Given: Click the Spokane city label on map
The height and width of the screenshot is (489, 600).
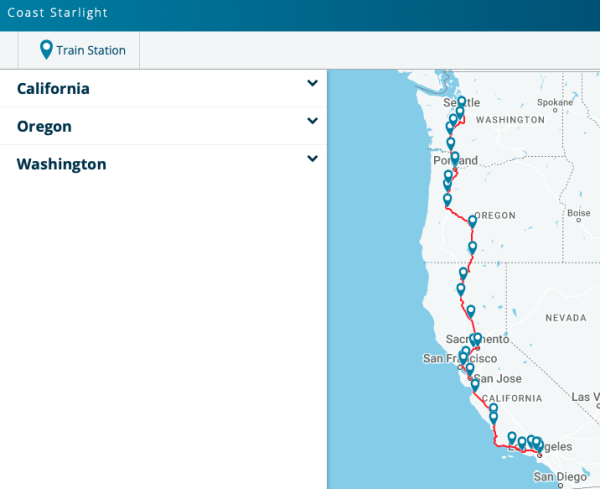Looking at the screenshot, I should 554,102.
